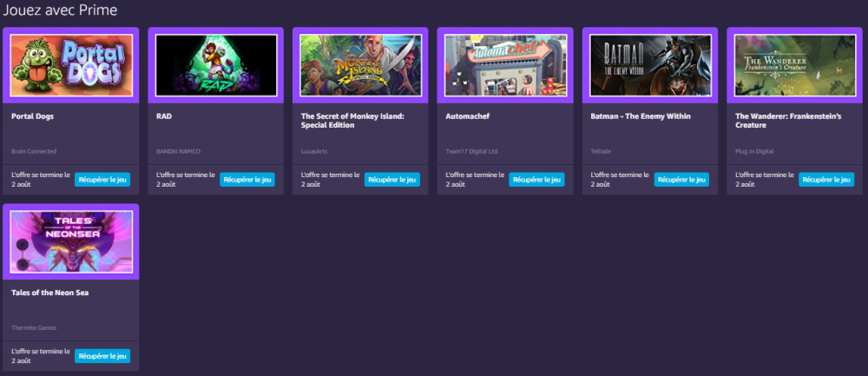Open The Secret of Monkey Island title
The image size is (868, 376).
(352, 121)
